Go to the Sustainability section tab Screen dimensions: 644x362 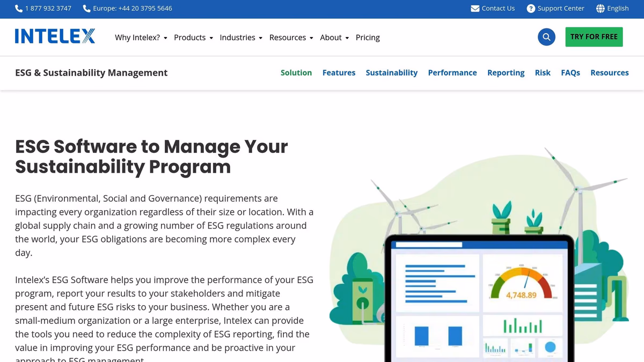[x=391, y=73]
